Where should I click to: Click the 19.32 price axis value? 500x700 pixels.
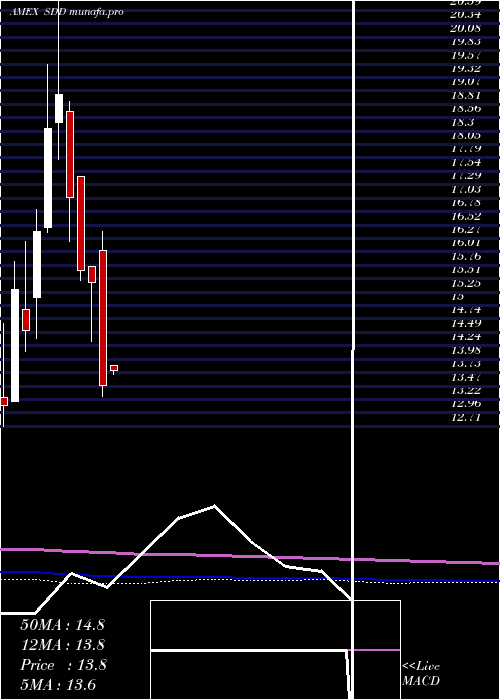[466, 68]
